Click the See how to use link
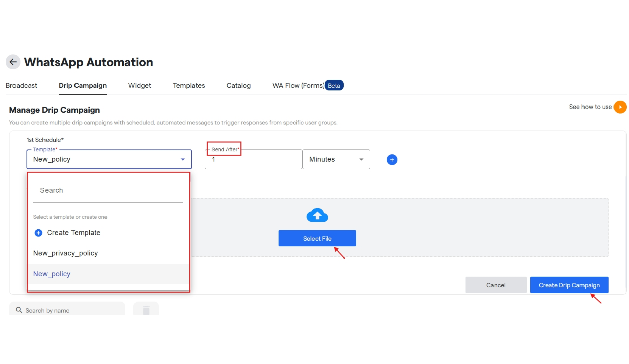The image size is (629, 364). click(590, 107)
